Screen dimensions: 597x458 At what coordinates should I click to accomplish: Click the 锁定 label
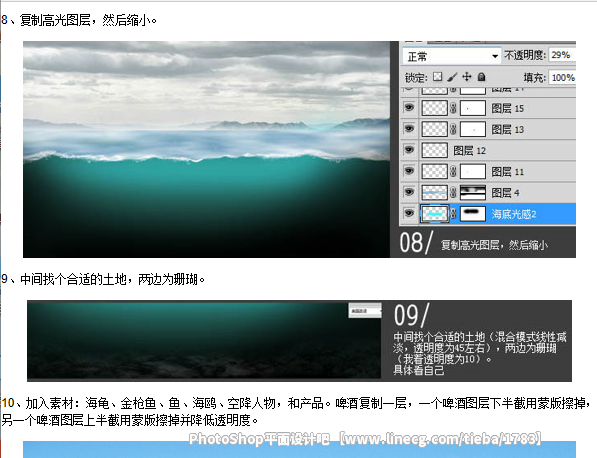tap(416, 78)
